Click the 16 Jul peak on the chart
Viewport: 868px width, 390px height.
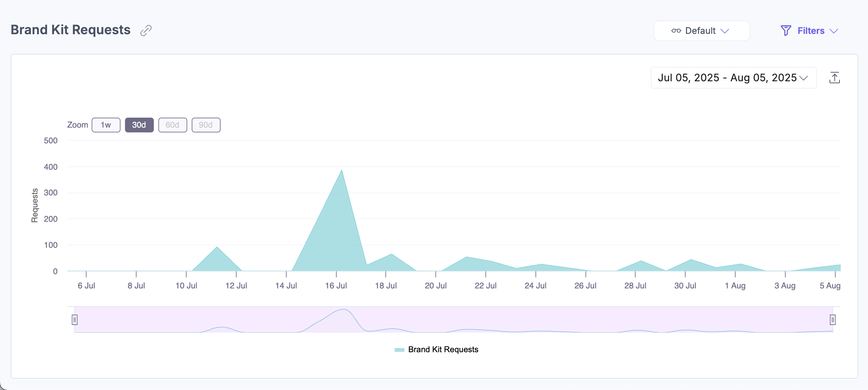tap(341, 171)
